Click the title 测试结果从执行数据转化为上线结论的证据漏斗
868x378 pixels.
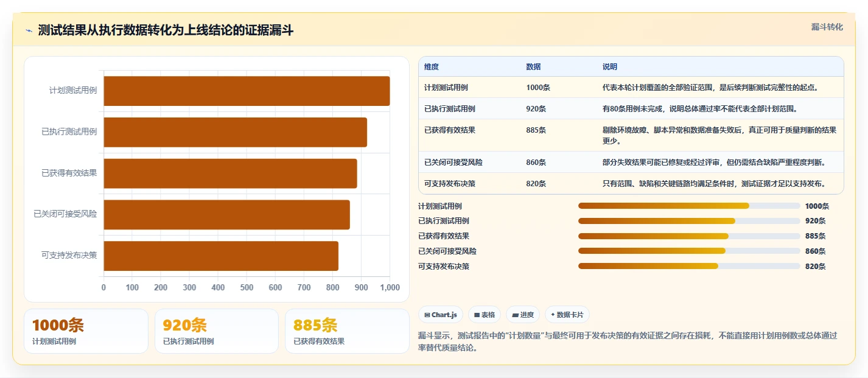click(166, 30)
